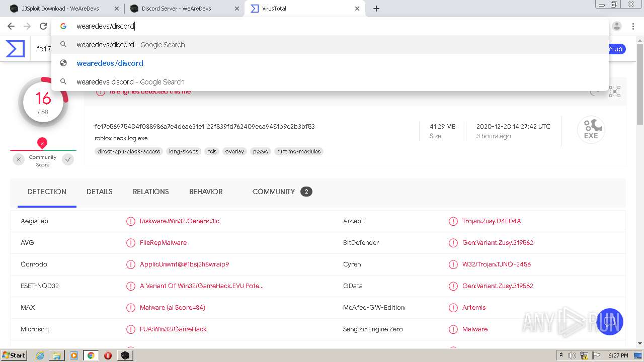Image resolution: width=644 pixels, height=362 pixels.
Task: Click 'roblox hack log.exe' file name
Action: pyautogui.click(x=121, y=138)
